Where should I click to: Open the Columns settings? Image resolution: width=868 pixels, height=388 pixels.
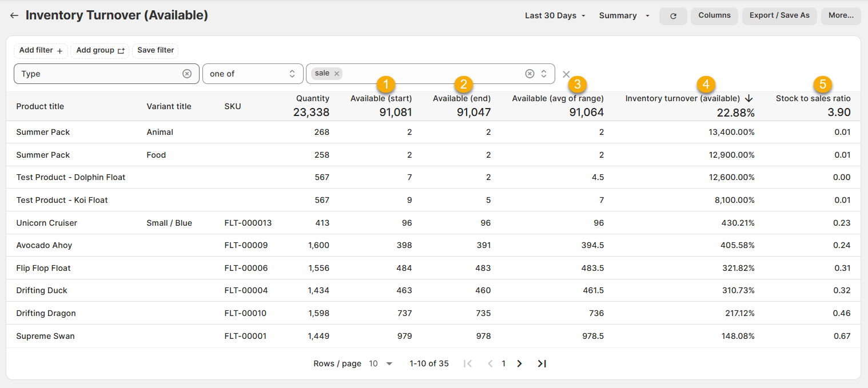(714, 15)
